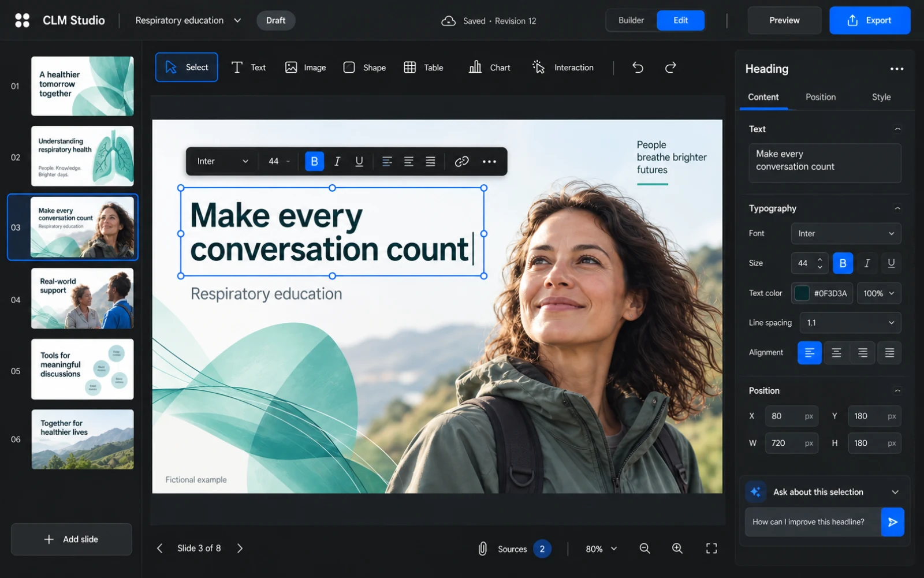Click the Export button
This screenshot has height=578, width=924.
[x=870, y=21]
